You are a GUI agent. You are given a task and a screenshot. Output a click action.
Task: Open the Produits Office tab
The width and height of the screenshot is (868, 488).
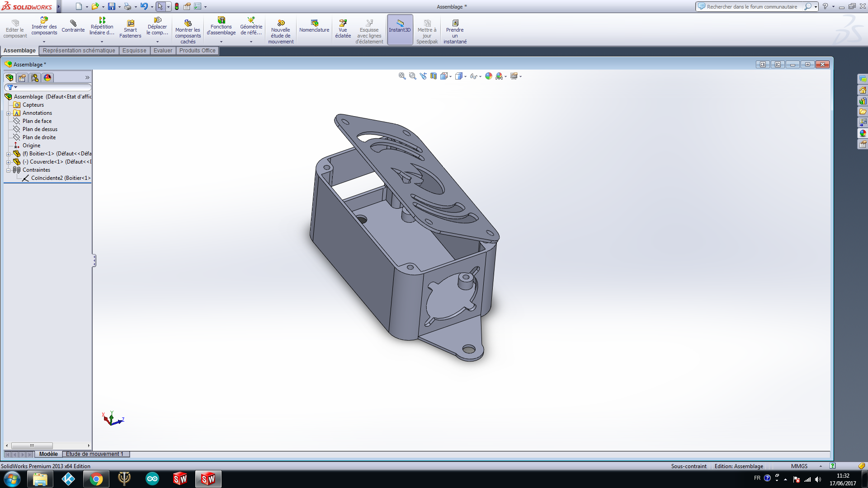[x=197, y=51]
